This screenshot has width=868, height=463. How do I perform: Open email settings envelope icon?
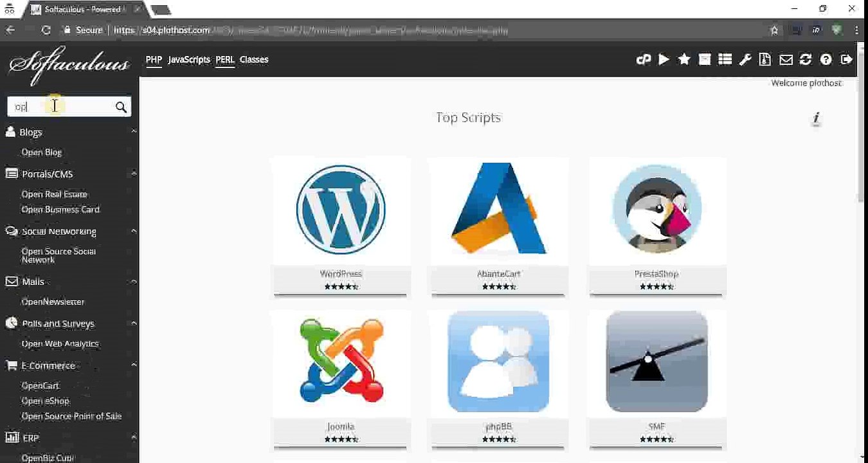click(786, 60)
